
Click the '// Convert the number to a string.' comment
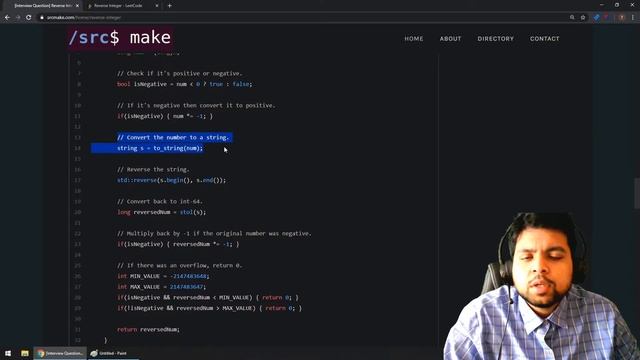coord(173,138)
